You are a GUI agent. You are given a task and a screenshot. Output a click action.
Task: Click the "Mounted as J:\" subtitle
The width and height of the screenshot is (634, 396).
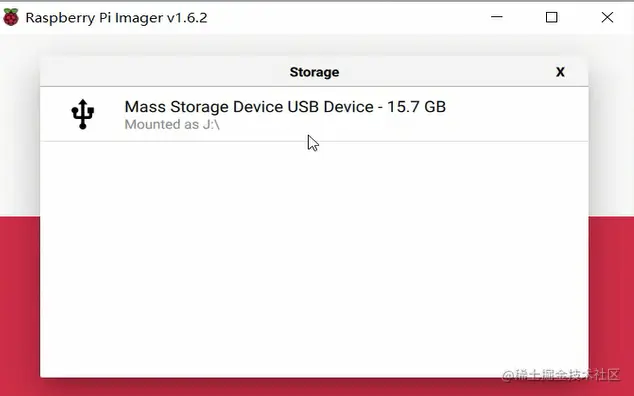(x=172, y=125)
